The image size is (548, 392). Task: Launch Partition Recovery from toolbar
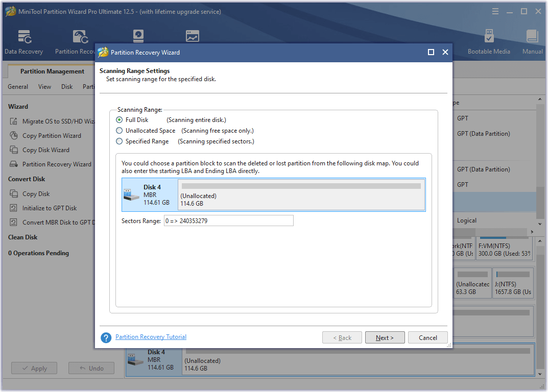[75, 42]
